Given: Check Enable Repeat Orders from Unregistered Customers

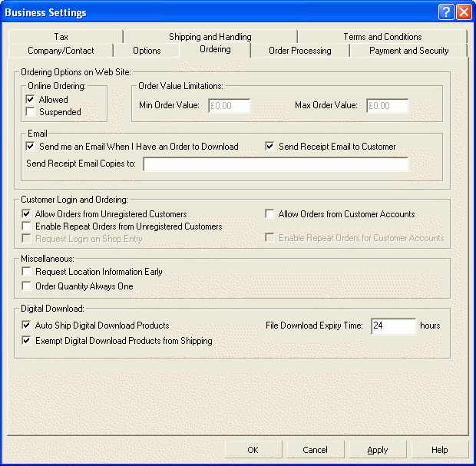Looking at the screenshot, I should (28, 226).
